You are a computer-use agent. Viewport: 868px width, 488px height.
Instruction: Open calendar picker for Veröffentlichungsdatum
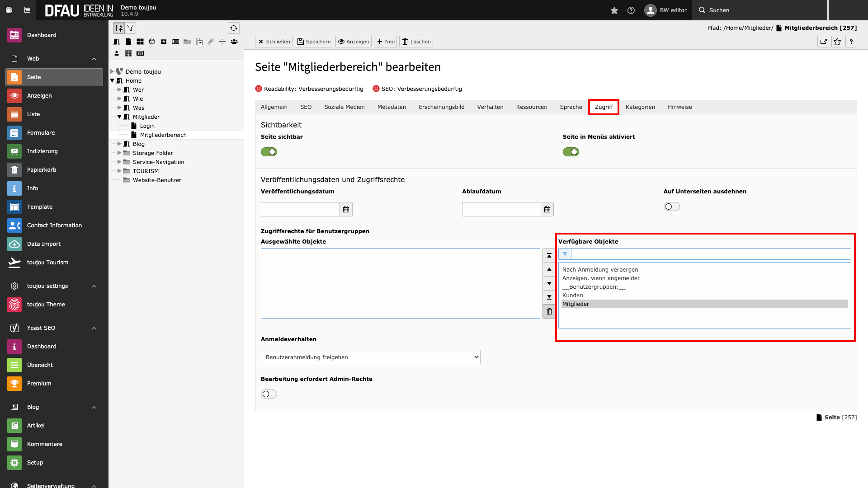click(x=346, y=209)
